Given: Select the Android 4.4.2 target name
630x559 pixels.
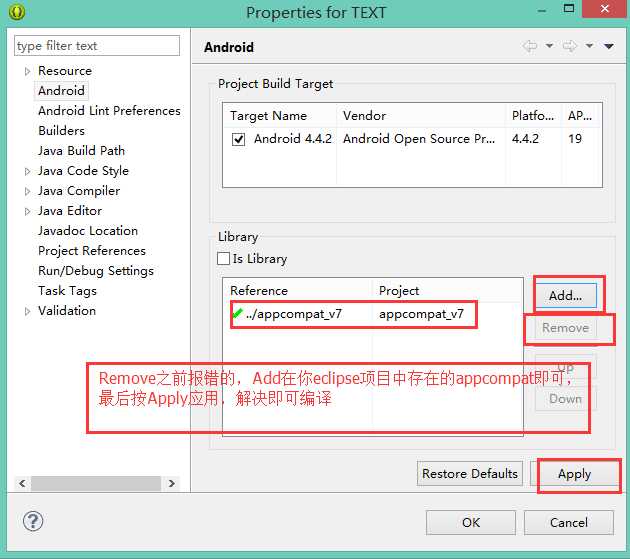Looking at the screenshot, I should 293,139.
